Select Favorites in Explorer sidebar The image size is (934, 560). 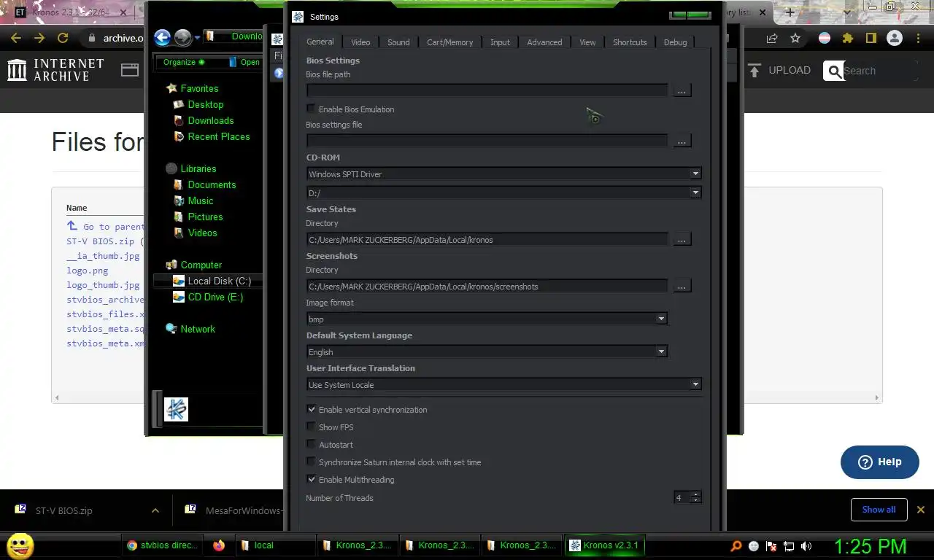[193, 88]
